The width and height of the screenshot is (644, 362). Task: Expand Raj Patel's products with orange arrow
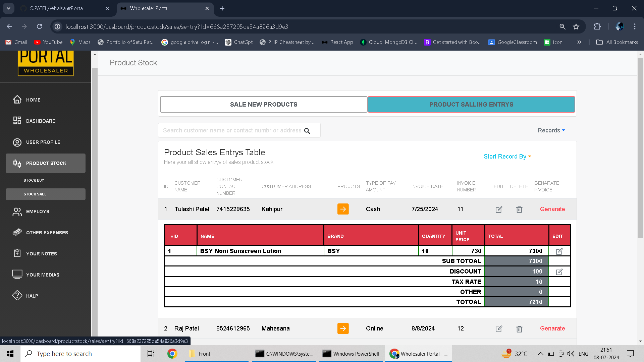[343, 328]
